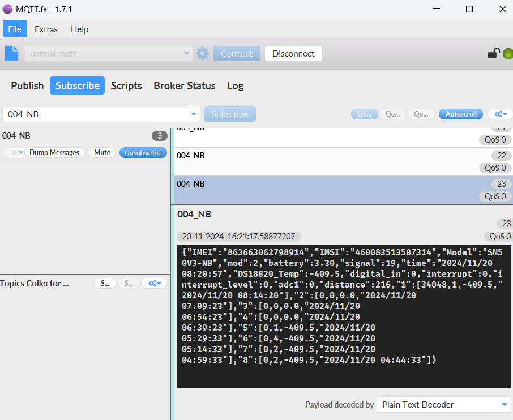
Task: Click the Disconnect button
Action: [293, 53]
